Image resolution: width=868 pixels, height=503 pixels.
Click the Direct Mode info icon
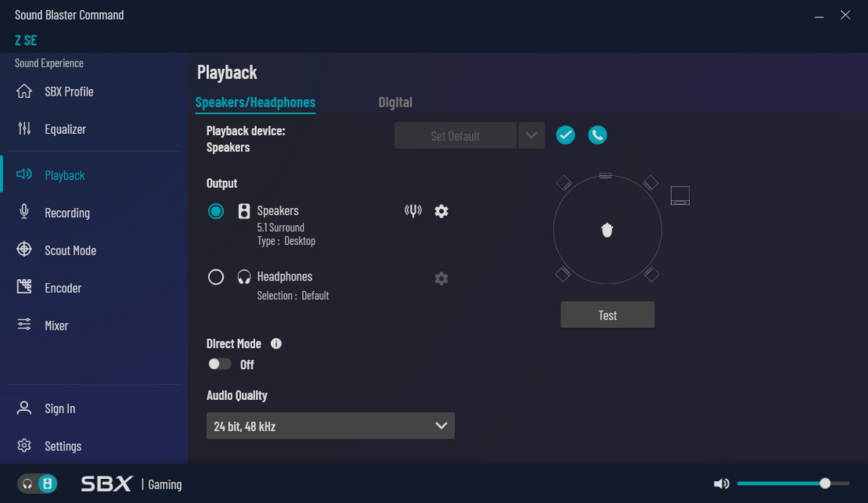pos(276,343)
